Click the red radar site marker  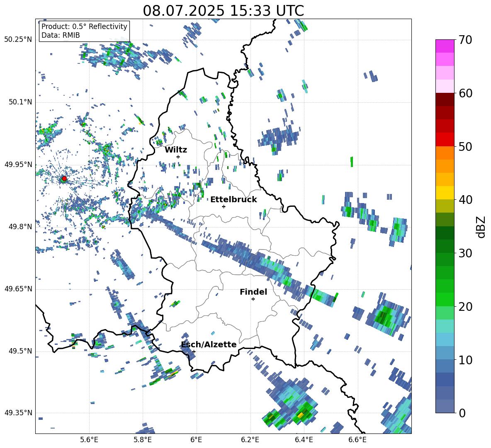(64, 179)
